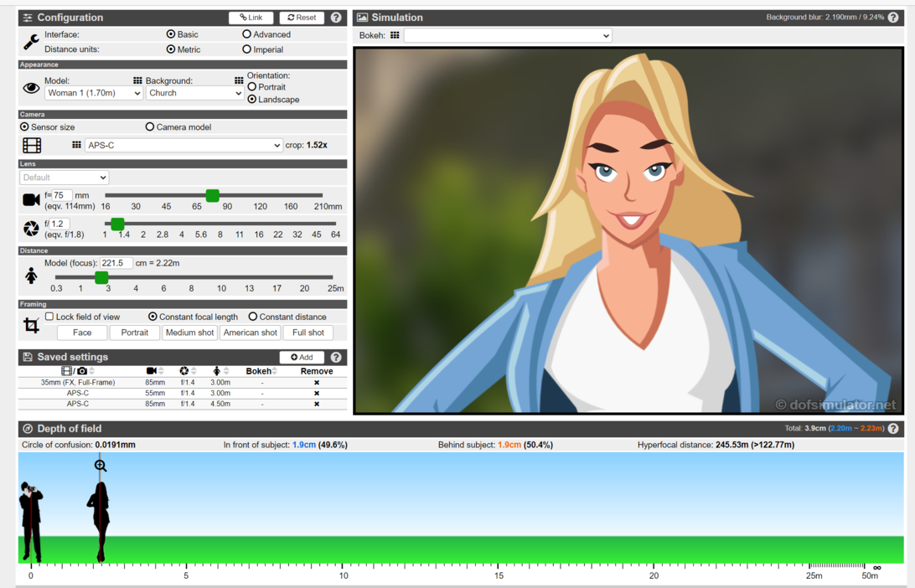Remove the saved 35mm Full-Frame setting

[x=317, y=383]
